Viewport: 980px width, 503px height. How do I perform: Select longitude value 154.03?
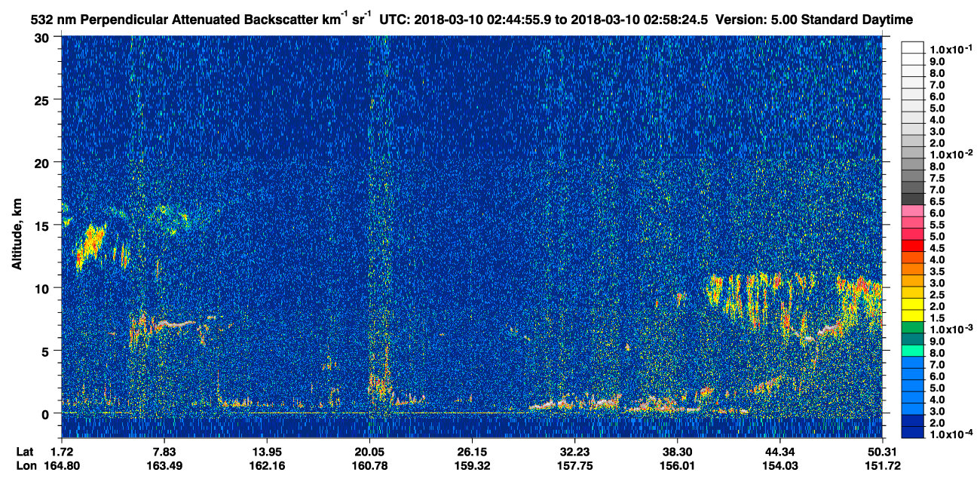click(x=780, y=465)
